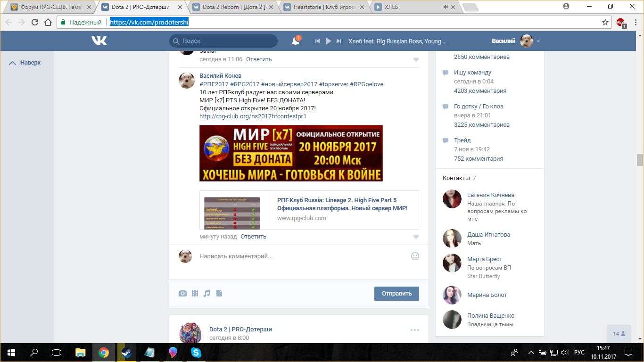Screen dimensions: 644x362
Task: Open the МИР x7 banner image
Action: click(x=291, y=153)
